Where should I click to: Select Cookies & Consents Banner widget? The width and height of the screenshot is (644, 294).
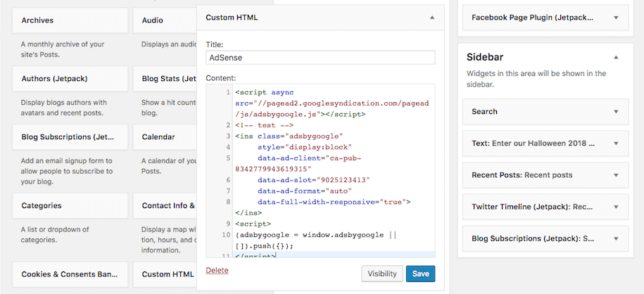[70, 274]
